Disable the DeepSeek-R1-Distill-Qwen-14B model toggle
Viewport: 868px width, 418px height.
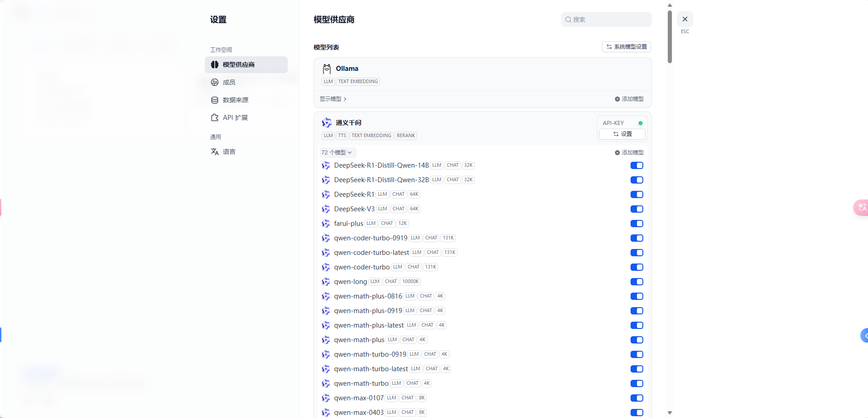pyautogui.click(x=637, y=165)
